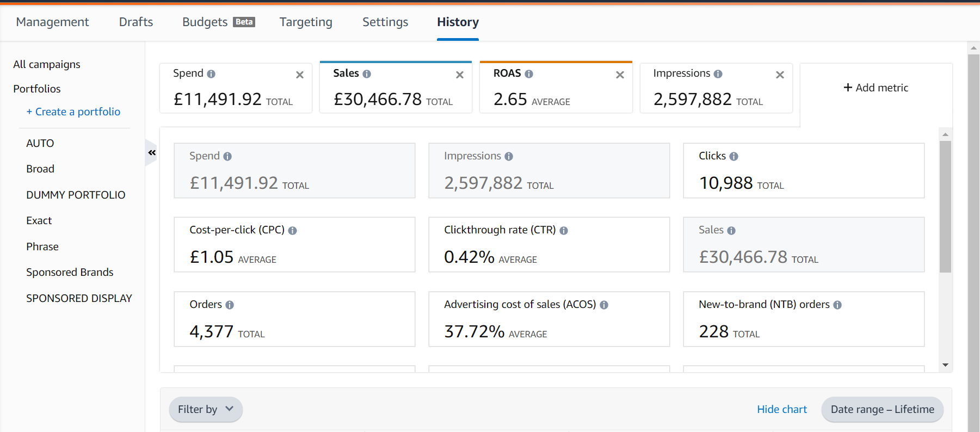Screen dimensions: 980x432
Task: Select the Clicks metric tile
Action: 803,170
